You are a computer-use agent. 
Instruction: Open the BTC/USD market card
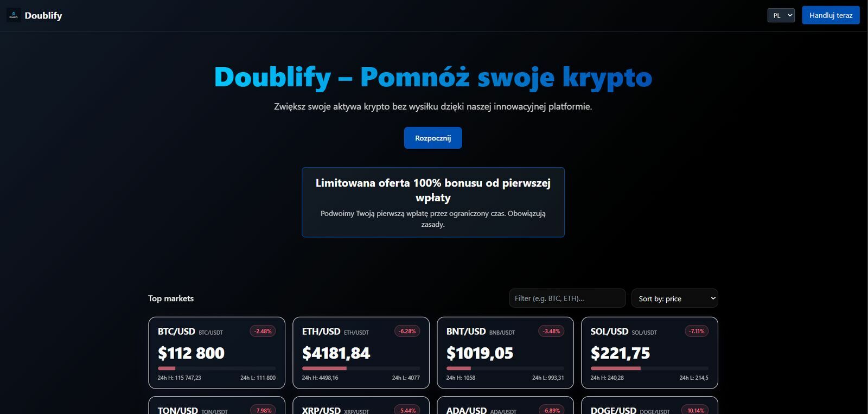216,353
